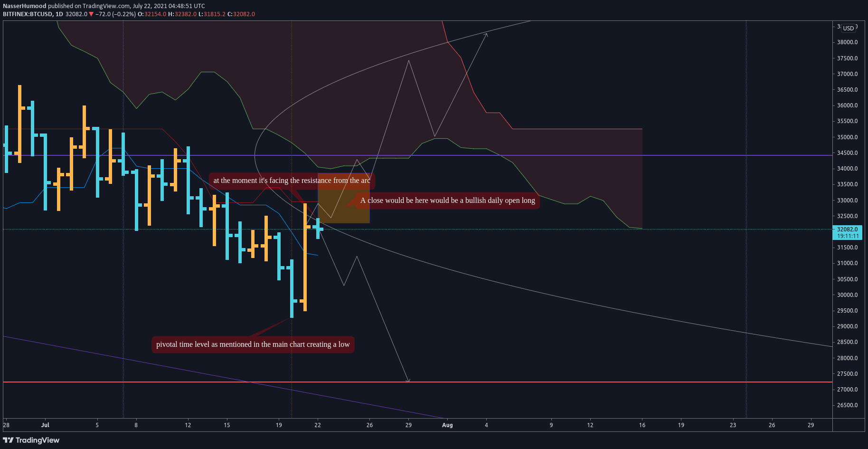Image resolution: width=868 pixels, height=449 pixels.
Task: Click the 5 date label on time axis
Action: pos(97,425)
